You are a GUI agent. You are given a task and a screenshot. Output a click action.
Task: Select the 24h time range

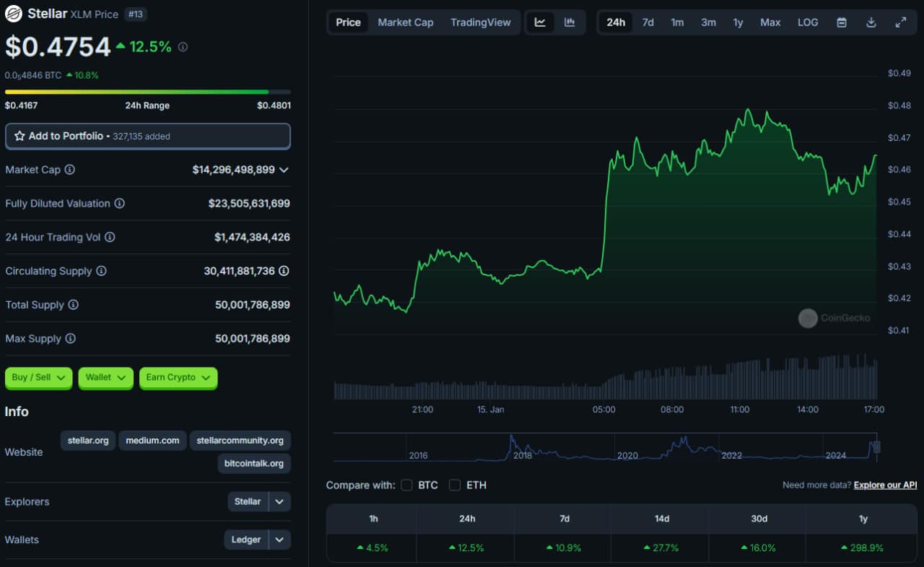point(616,22)
